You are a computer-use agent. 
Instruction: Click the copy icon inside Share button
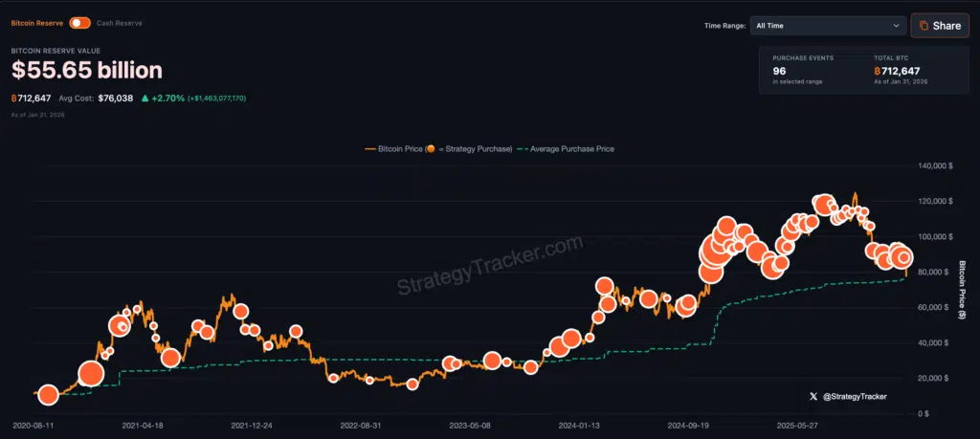[x=923, y=26]
